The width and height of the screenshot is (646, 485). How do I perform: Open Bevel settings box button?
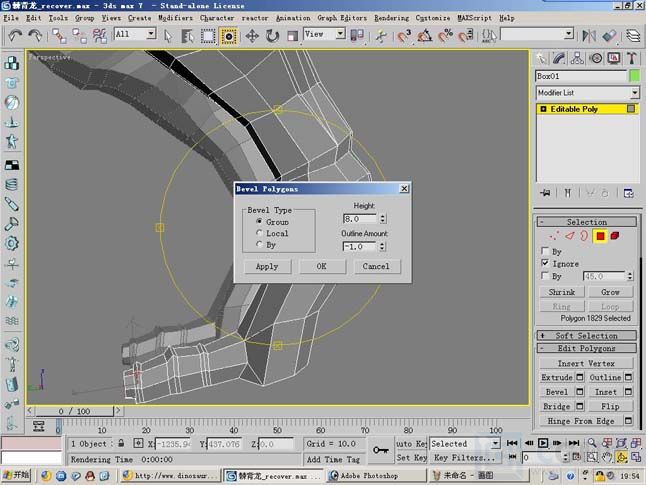point(580,391)
